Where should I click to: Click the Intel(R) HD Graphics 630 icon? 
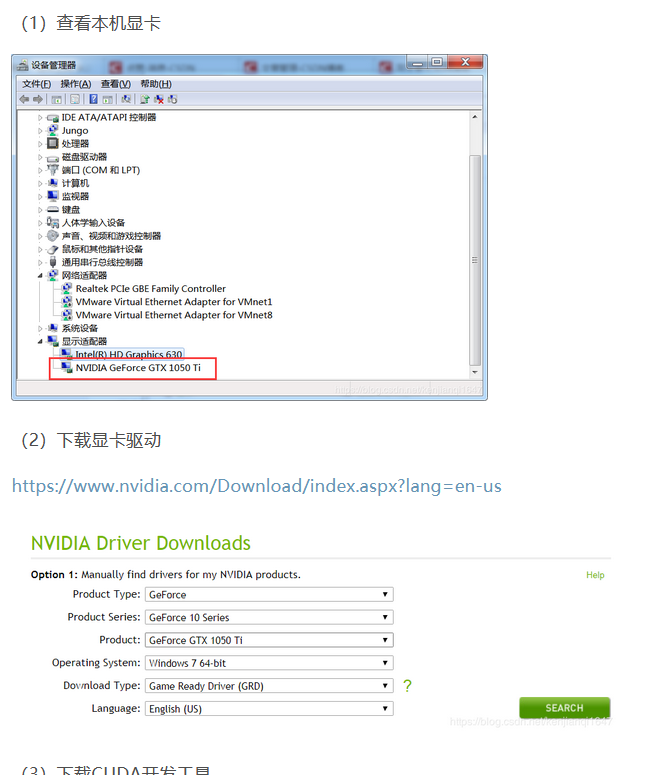click(67, 354)
